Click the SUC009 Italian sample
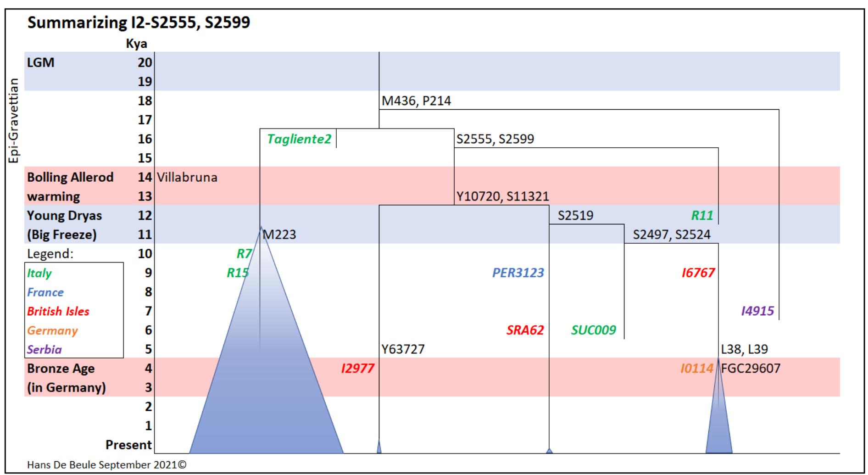Image resolution: width=868 pixels, height=475 pixels. tap(594, 330)
